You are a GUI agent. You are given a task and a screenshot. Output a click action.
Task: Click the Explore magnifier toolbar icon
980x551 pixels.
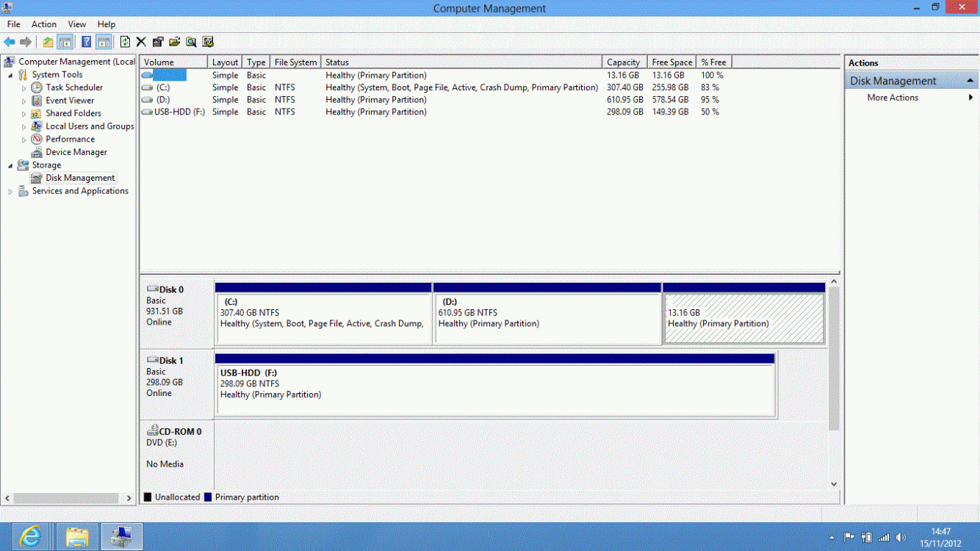tap(191, 42)
